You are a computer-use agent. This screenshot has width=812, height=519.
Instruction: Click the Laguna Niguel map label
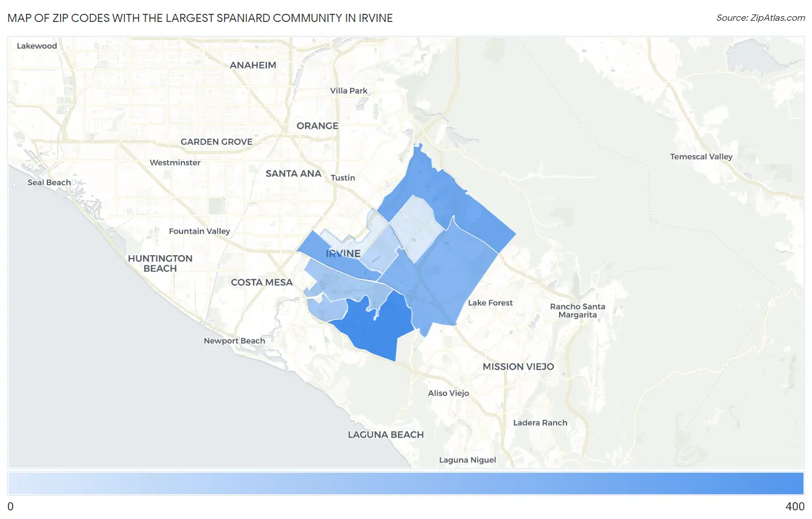[468, 460]
